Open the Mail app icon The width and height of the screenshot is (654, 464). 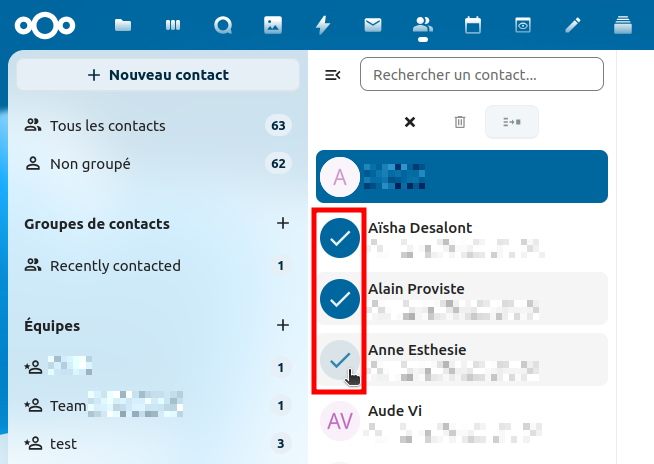point(372,25)
